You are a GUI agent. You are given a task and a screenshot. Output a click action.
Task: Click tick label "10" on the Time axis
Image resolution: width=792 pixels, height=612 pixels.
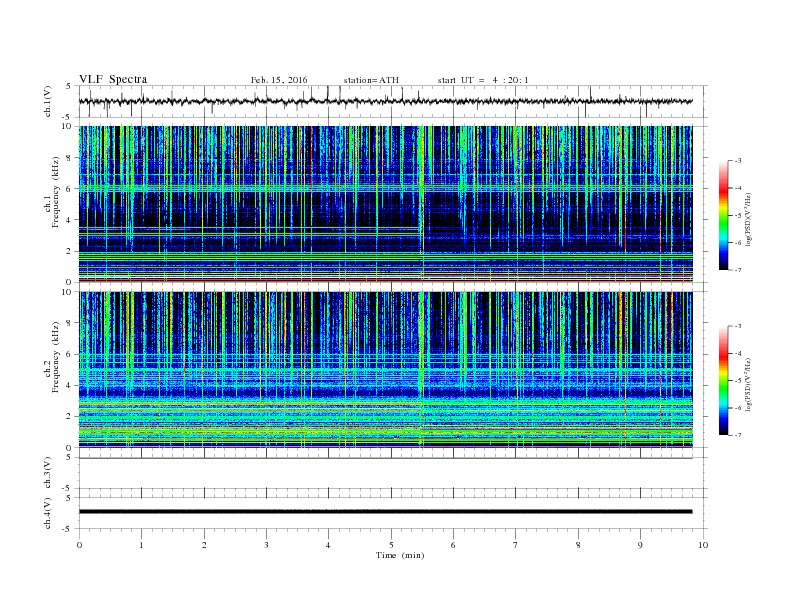[x=703, y=545]
